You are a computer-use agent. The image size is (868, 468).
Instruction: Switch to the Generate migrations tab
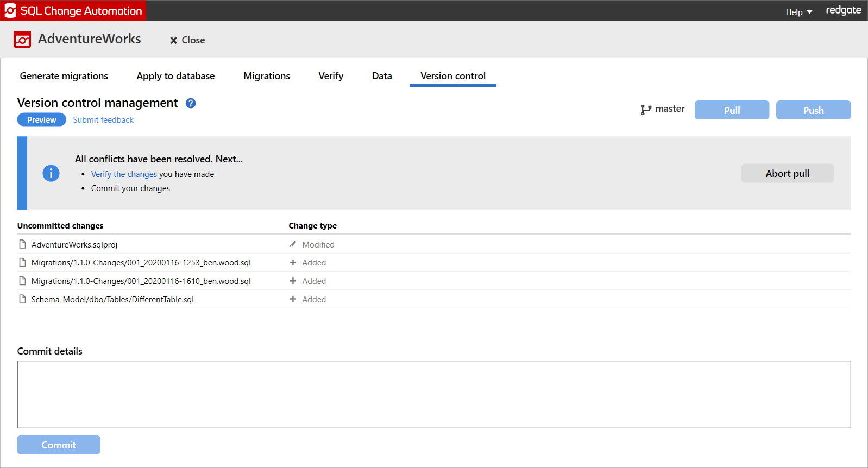pos(64,76)
